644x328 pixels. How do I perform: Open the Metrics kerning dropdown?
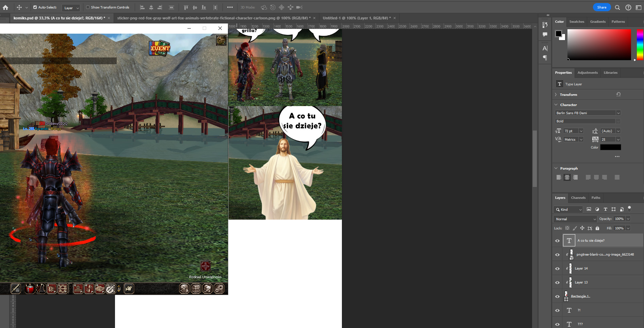click(x=581, y=139)
